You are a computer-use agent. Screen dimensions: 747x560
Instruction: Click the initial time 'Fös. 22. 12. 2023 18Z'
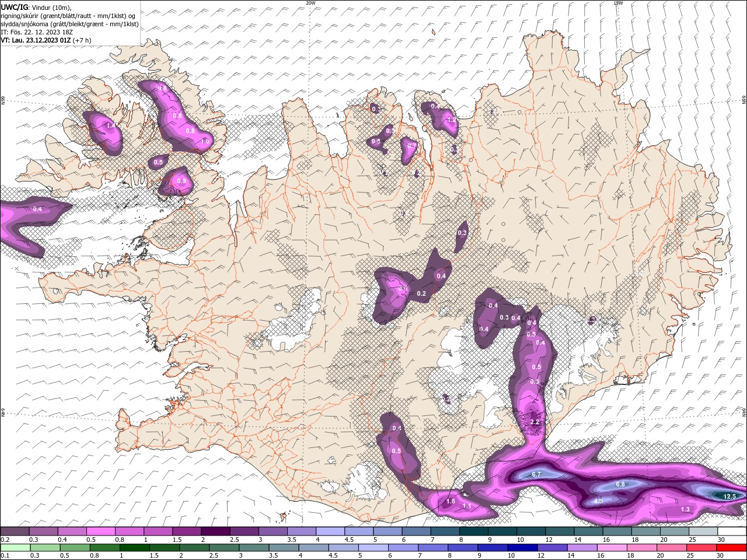(x=41, y=32)
